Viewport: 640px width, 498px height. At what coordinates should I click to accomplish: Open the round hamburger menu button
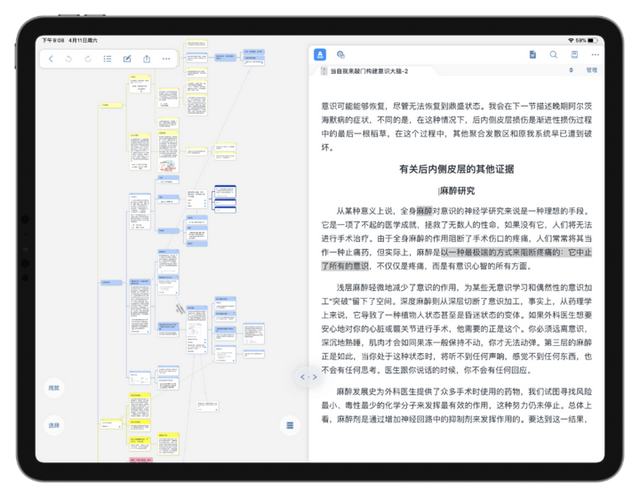point(290,425)
